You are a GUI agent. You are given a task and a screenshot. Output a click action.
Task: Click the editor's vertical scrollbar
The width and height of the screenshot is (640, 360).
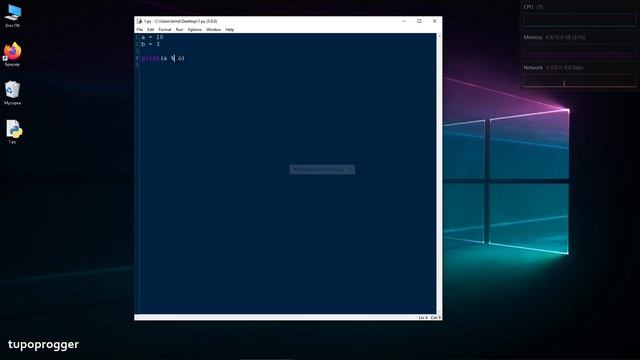[439, 173]
